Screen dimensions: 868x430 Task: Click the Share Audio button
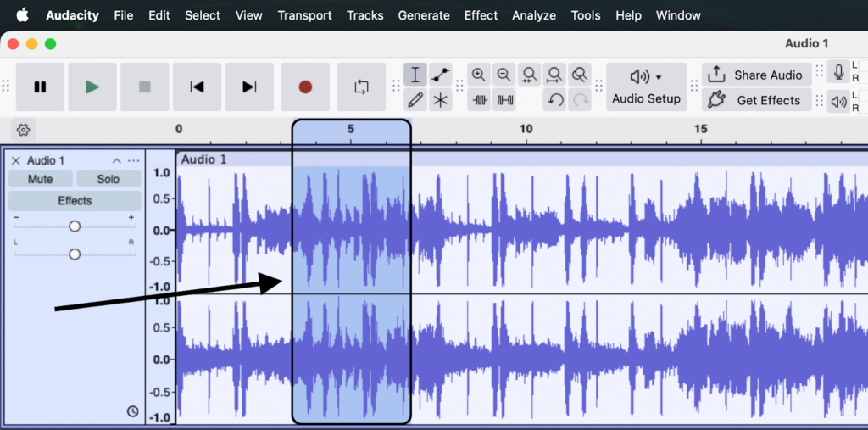pyautogui.click(x=756, y=75)
